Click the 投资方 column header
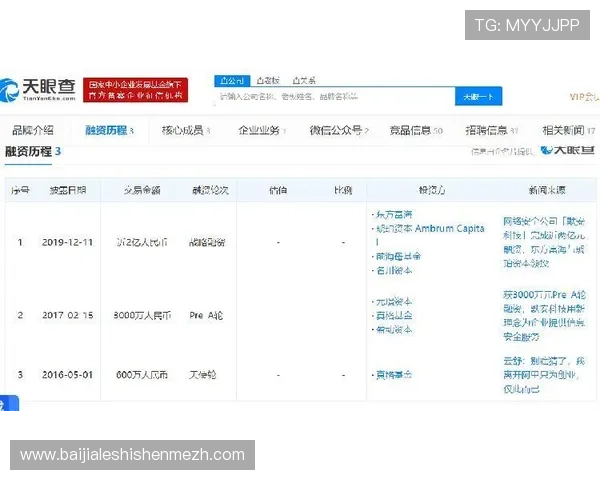Screen dimensions: 600x480 point(432,190)
